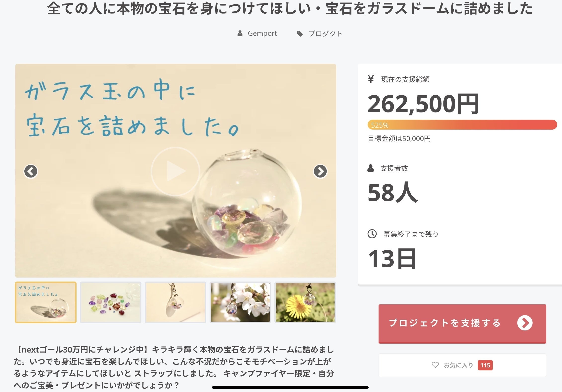Select first thumbnail with glass ball text
Image resolution: width=562 pixels, height=392 pixels.
pos(46,302)
